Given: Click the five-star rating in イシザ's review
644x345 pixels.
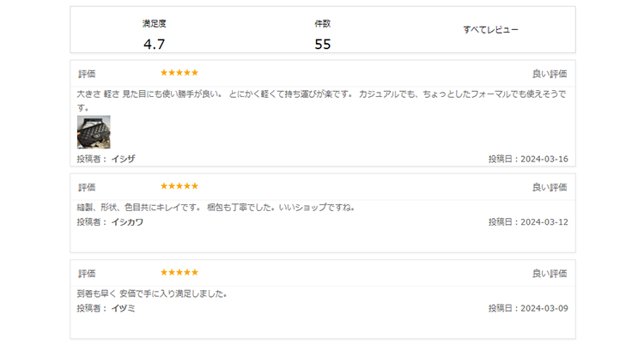Looking at the screenshot, I should [179, 73].
